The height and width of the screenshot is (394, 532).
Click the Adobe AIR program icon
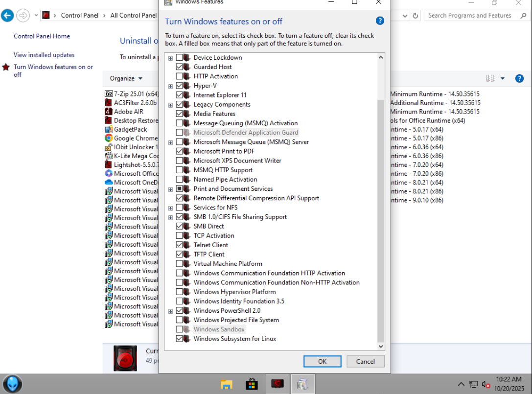pyautogui.click(x=109, y=111)
